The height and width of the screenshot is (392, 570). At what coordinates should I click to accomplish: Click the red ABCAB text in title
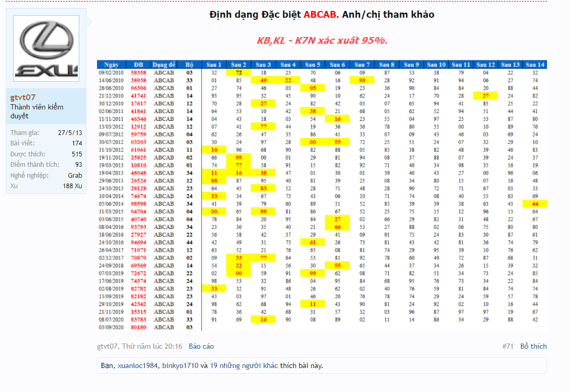click(321, 15)
